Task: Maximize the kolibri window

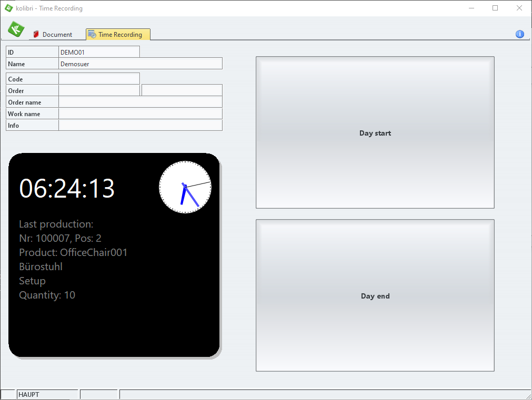Action: pyautogui.click(x=495, y=8)
